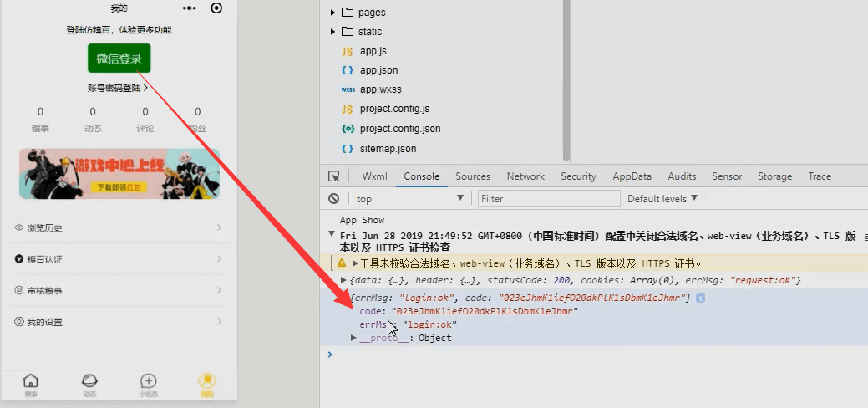Screen dimensions: 868x408
Task: Click the icon beside 审核糗事
Action: point(19,290)
